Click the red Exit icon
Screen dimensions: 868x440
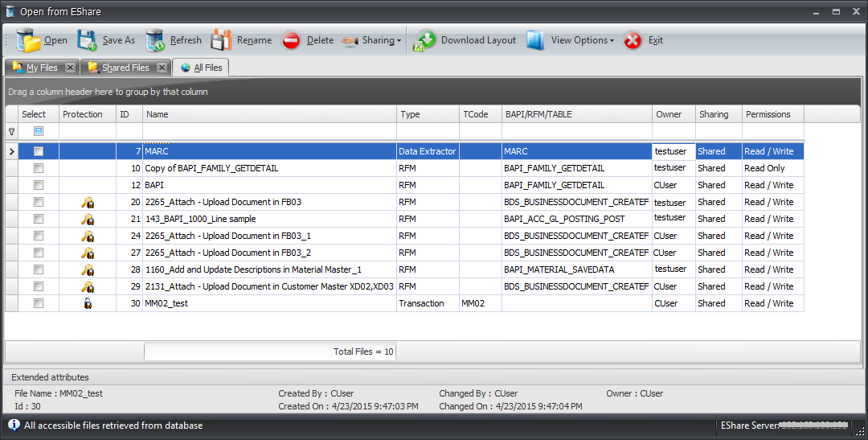click(x=633, y=40)
